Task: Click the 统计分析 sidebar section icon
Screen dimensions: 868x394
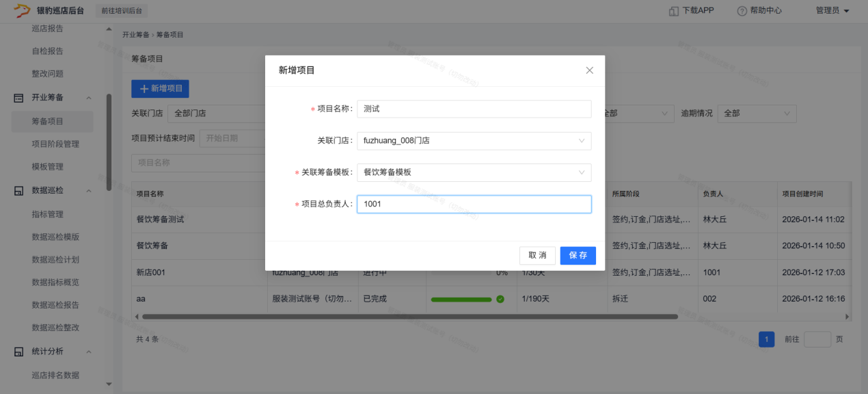Action: (19, 352)
